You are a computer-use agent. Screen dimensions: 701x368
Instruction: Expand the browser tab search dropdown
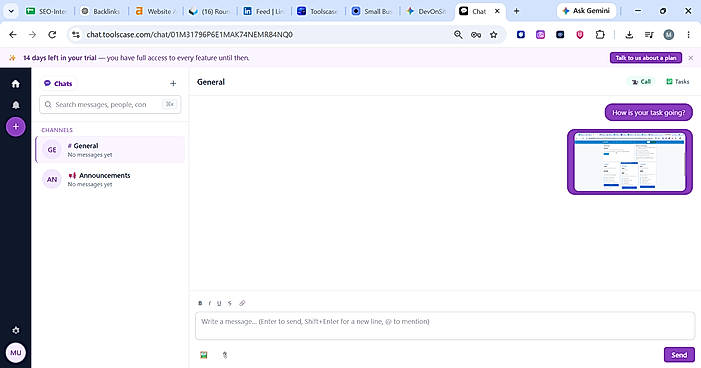11,11
